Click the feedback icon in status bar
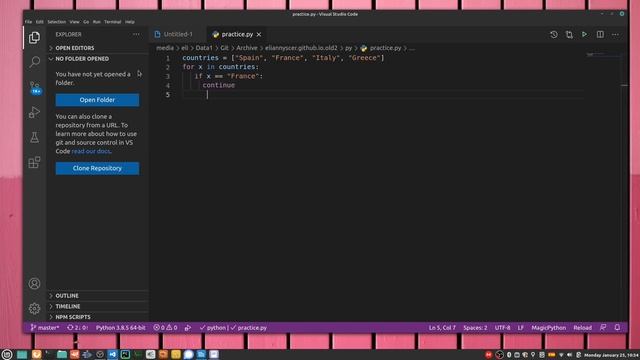Viewport: 640px width, 360px height. click(x=603, y=327)
